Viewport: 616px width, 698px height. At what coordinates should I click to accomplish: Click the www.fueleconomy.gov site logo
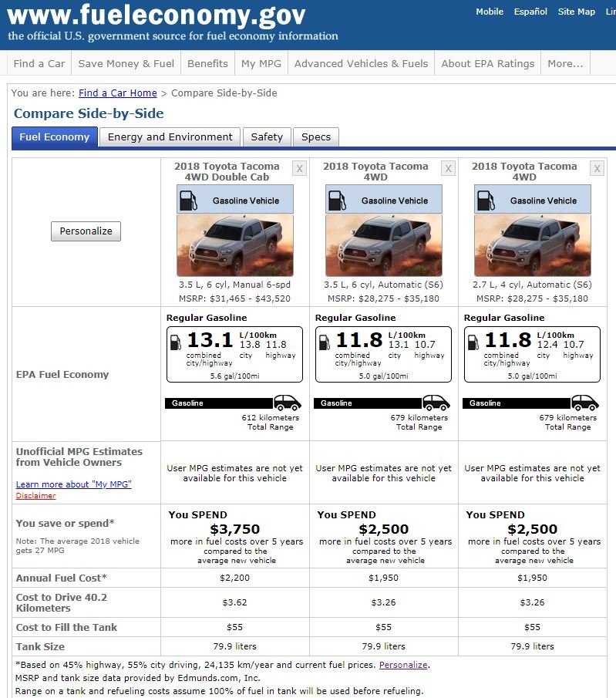pyautogui.click(x=157, y=15)
